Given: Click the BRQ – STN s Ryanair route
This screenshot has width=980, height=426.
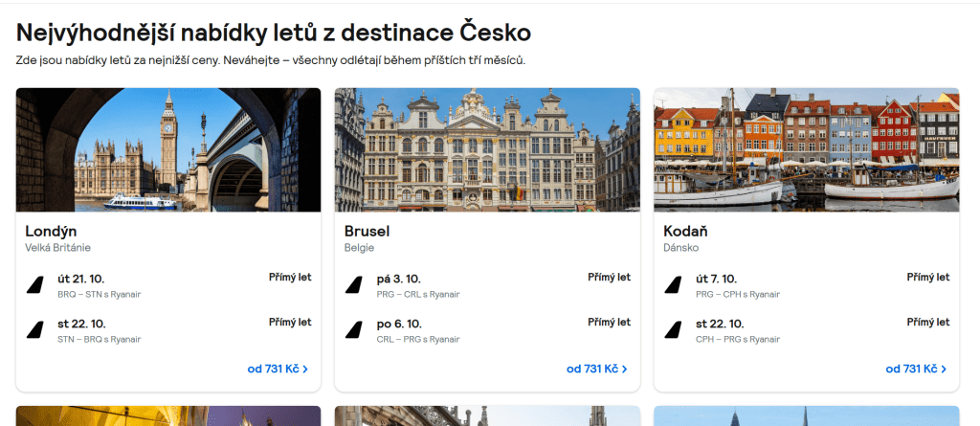Looking at the screenshot, I should tap(99, 294).
